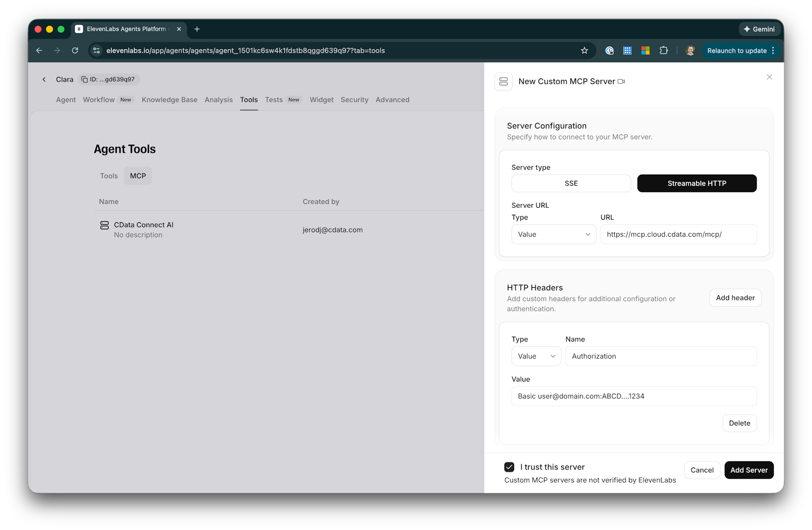Click the Add Server button
This screenshot has width=812, height=530.
[x=748, y=470]
